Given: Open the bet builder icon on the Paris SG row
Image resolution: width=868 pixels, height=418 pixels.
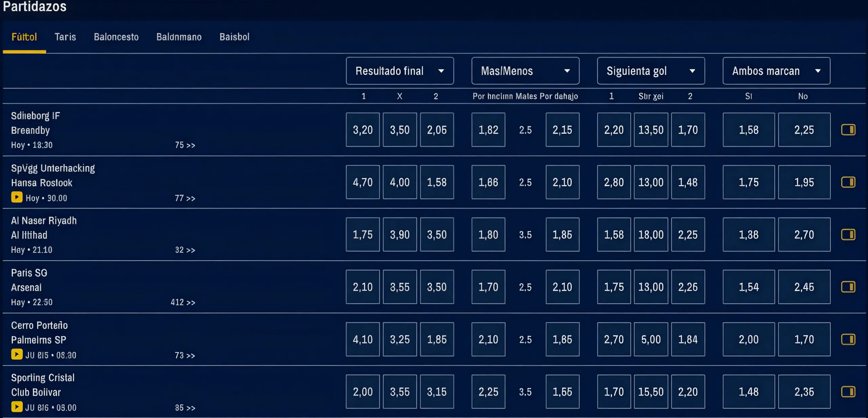Looking at the screenshot, I should point(849,287).
